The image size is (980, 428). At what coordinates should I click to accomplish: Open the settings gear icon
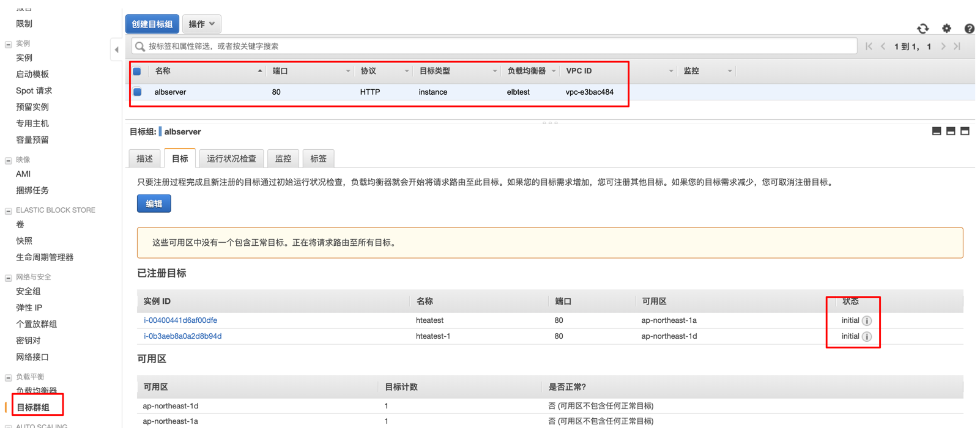pos(946,28)
